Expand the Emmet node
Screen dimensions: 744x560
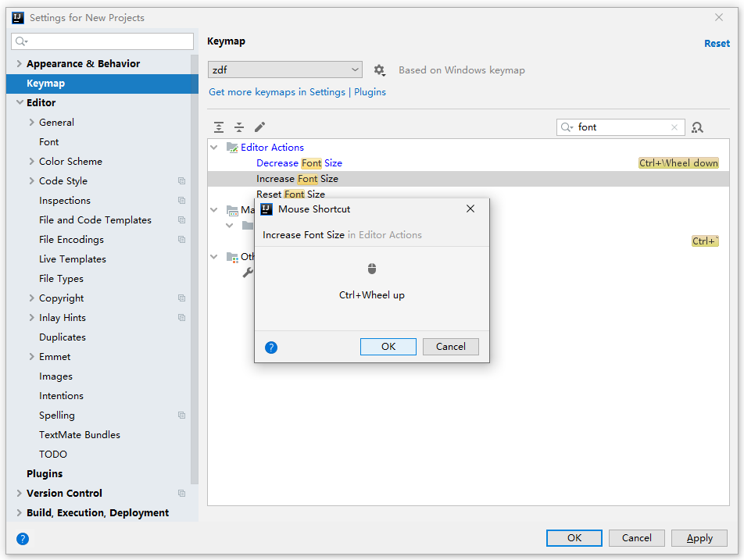(32, 357)
